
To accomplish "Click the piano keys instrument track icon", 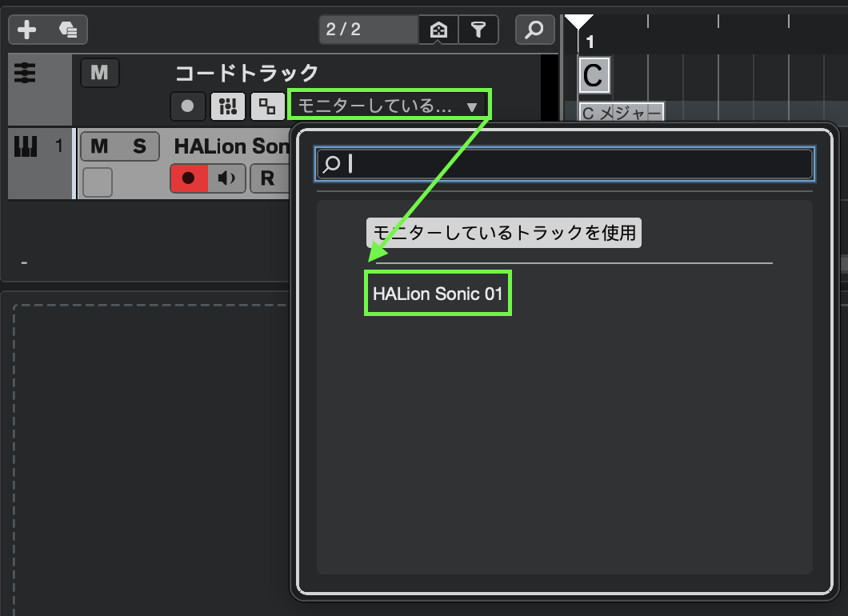I will pyautogui.click(x=26, y=146).
